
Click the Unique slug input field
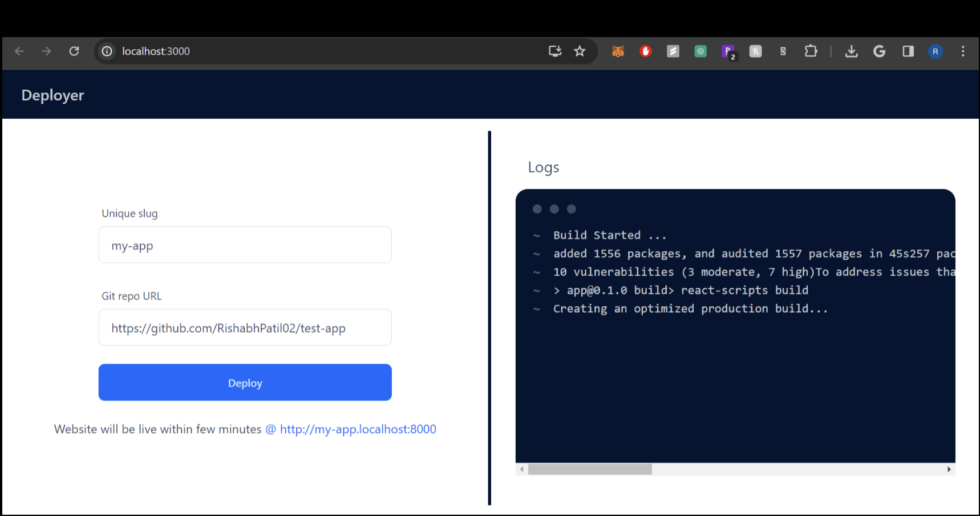245,245
